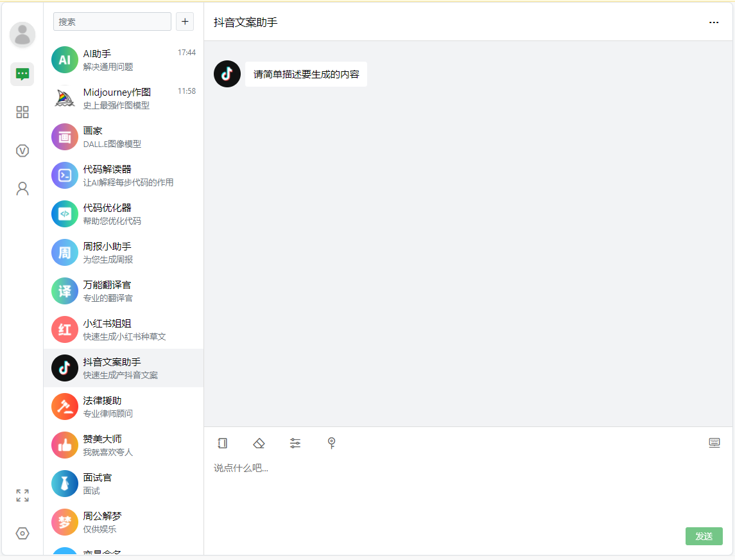Click the plus button beside search
Image resolution: width=735 pixels, height=560 pixels.
[185, 22]
